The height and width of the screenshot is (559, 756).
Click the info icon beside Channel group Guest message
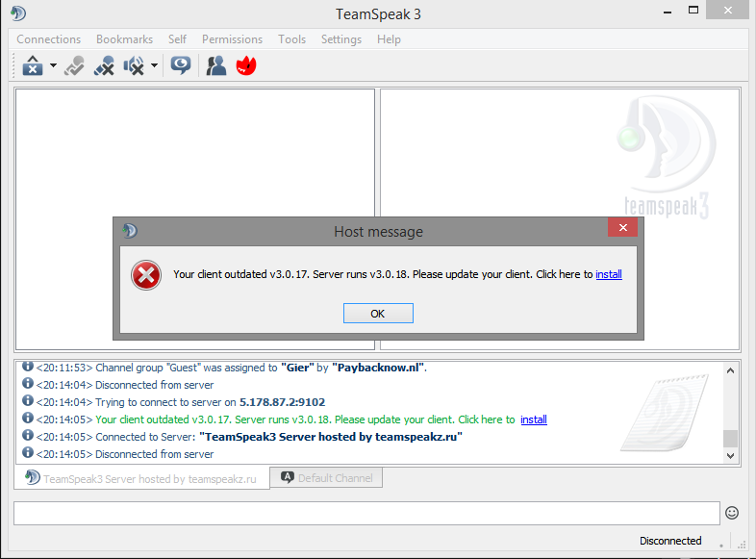click(28, 366)
